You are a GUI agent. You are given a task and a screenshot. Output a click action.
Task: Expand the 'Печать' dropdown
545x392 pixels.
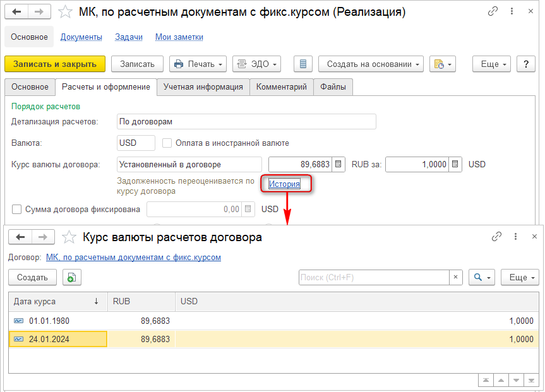tap(198, 64)
